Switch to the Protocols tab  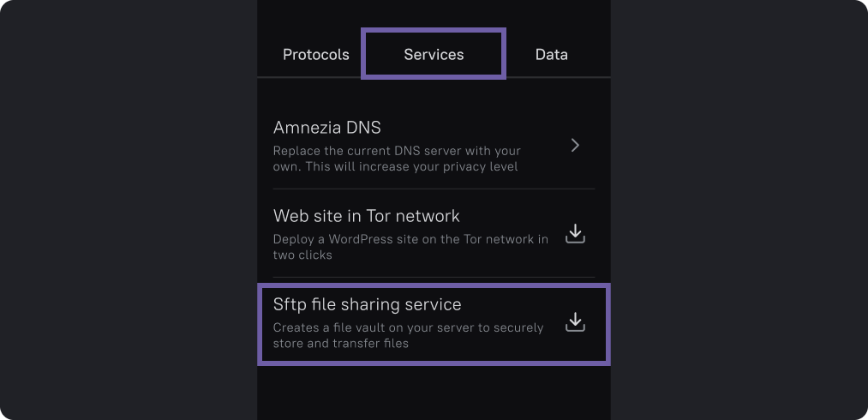pyautogui.click(x=316, y=54)
